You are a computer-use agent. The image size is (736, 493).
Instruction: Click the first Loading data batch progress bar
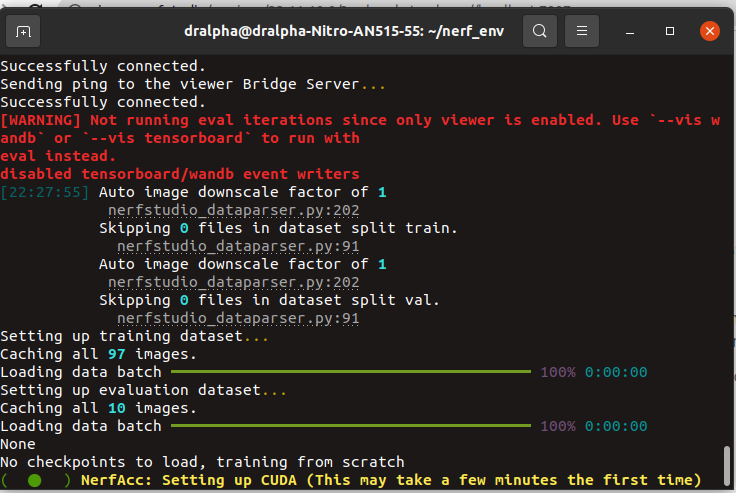[x=351, y=372]
